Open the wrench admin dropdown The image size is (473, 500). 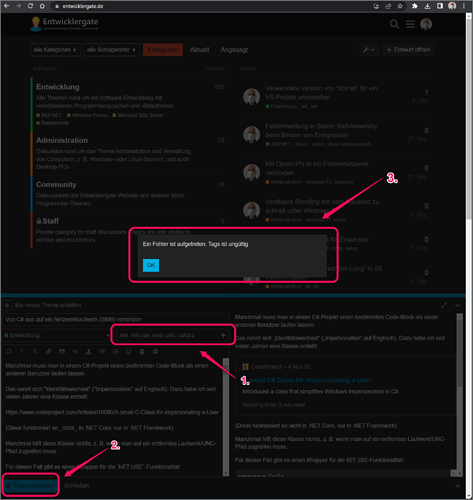pyautogui.click(x=369, y=50)
